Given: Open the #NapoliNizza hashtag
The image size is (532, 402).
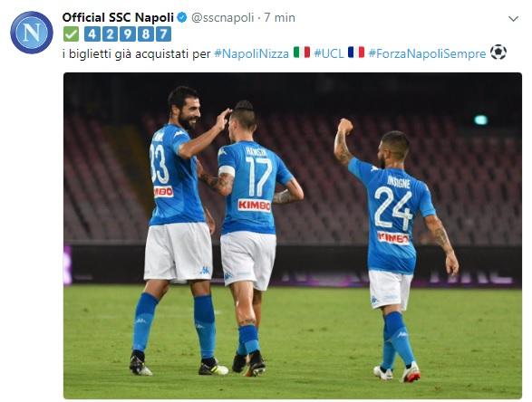Looking at the screenshot, I should [x=252, y=53].
